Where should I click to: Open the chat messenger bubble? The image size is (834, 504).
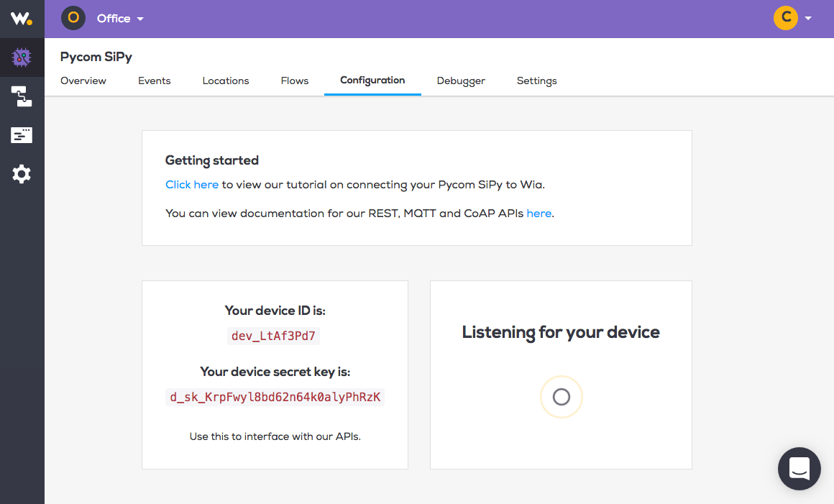tap(799, 468)
